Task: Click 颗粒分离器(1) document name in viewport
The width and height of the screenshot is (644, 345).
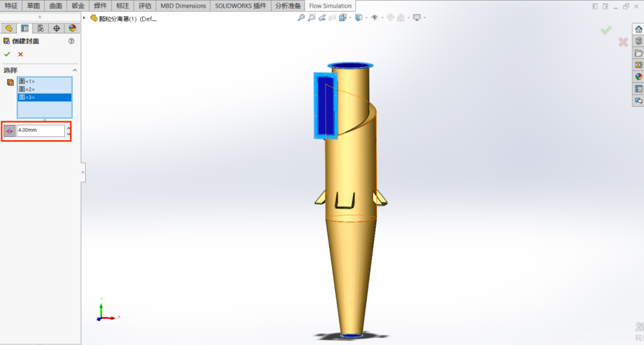Action: pyautogui.click(x=128, y=19)
